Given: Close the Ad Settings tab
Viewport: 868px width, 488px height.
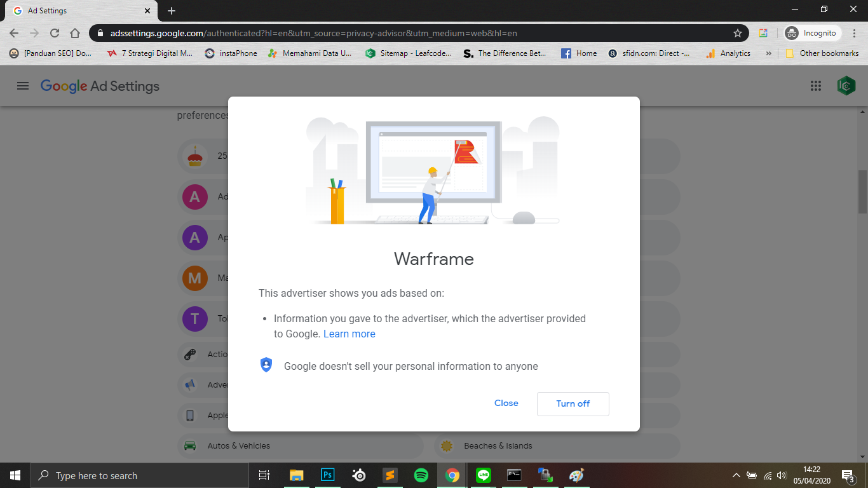Looking at the screenshot, I should click(x=147, y=11).
